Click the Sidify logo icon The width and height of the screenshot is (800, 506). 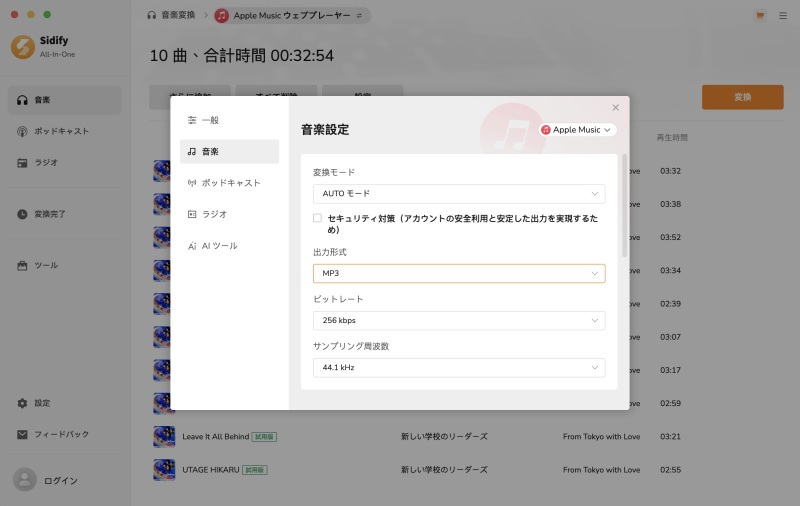coord(23,47)
